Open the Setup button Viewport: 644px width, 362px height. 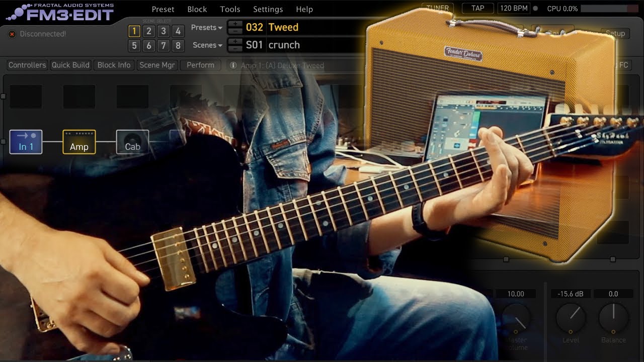pyautogui.click(x=615, y=33)
